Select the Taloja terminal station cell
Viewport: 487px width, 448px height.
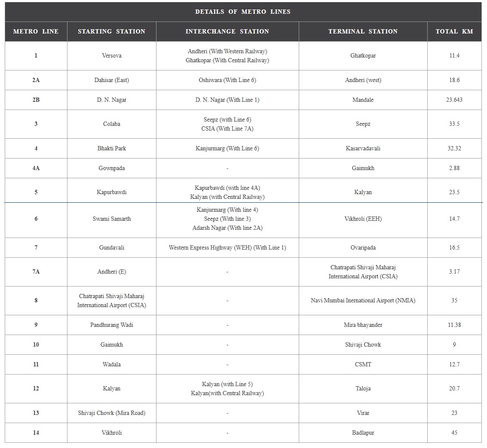pyautogui.click(x=363, y=388)
